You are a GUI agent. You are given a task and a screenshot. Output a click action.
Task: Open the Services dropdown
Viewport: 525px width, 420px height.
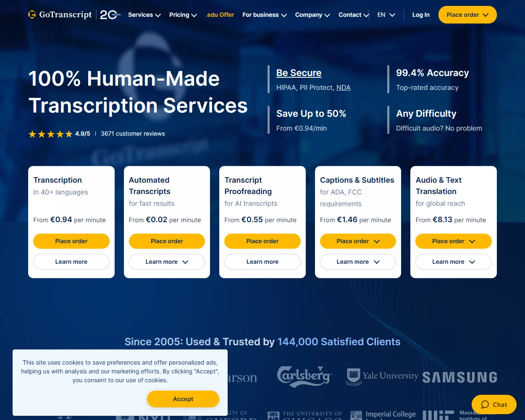click(144, 14)
